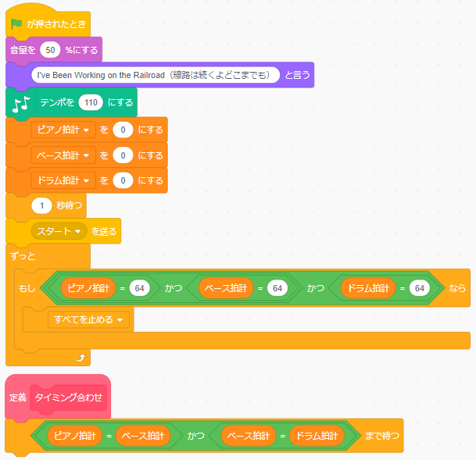Click first ベース拍計 reporter in wait-until block
Screen dimensions: 476x460
pos(143,436)
